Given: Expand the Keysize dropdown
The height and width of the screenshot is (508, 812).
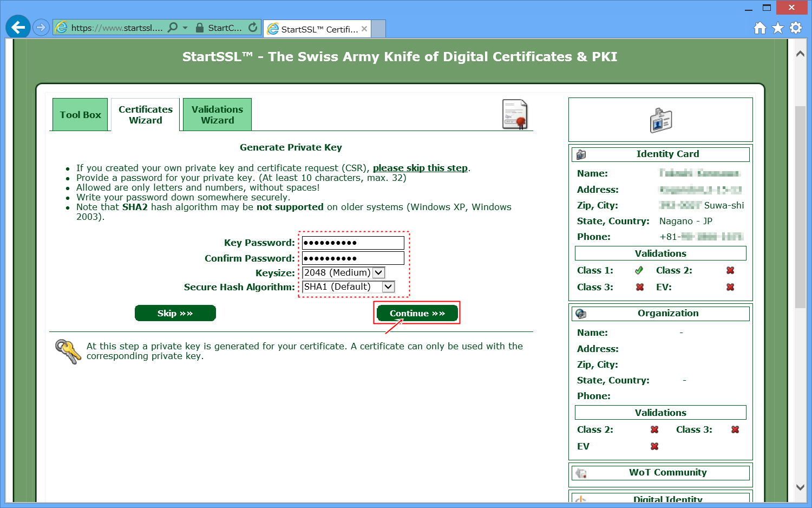Looking at the screenshot, I should pos(378,272).
